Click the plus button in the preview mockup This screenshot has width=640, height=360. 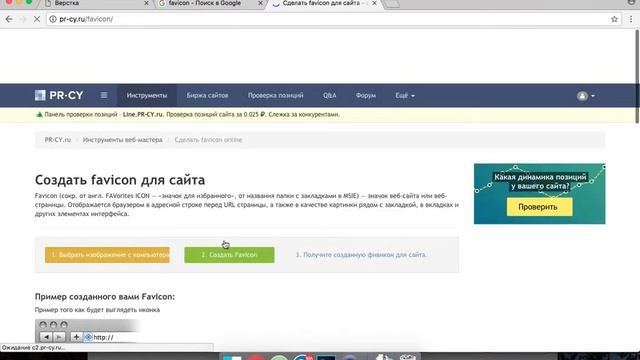click(x=76, y=337)
